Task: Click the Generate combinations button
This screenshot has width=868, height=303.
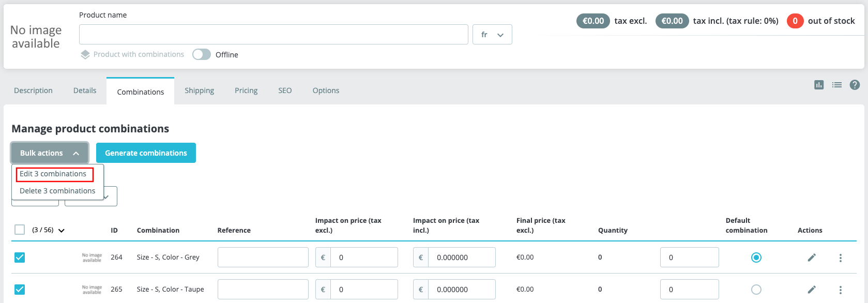Action: pyautogui.click(x=146, y=153)
